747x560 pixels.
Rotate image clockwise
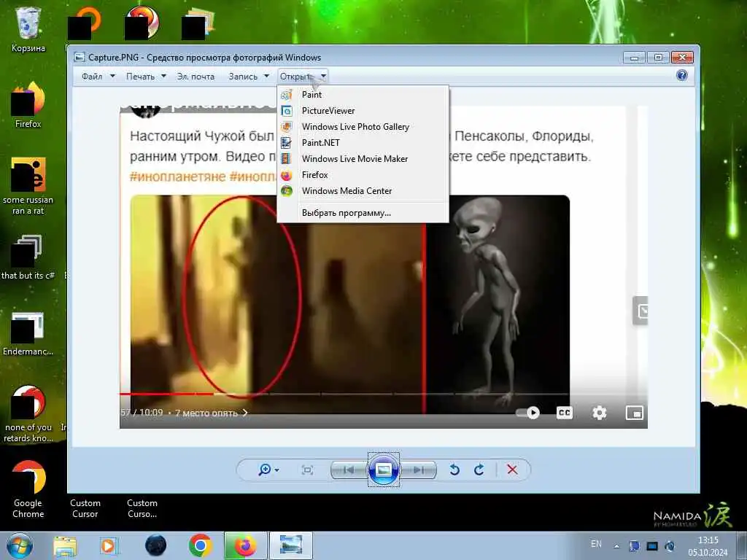point(479,470)
